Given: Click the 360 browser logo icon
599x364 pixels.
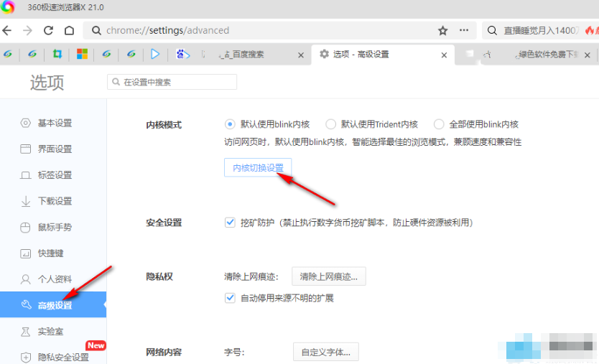Looking at the screenshot, I should click(7, 7).
